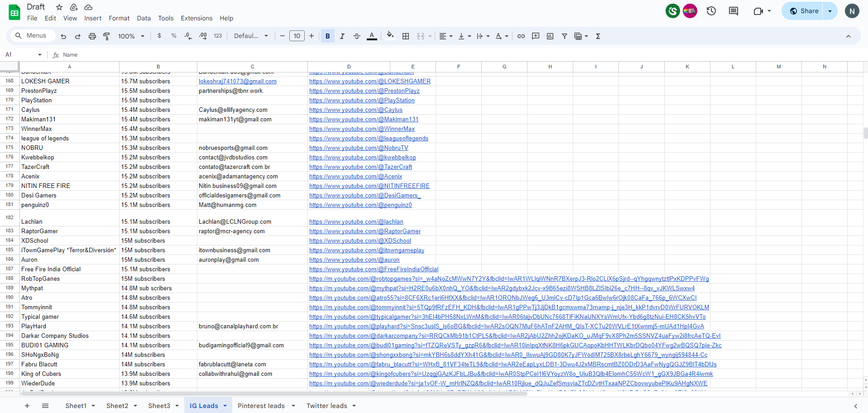Format as currency with dollar icon
The image size is (868, 413).
click(159, 36)
